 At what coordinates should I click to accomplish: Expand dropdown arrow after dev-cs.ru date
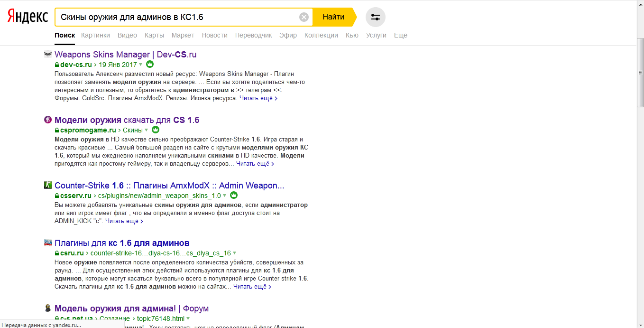coord(141,65)
